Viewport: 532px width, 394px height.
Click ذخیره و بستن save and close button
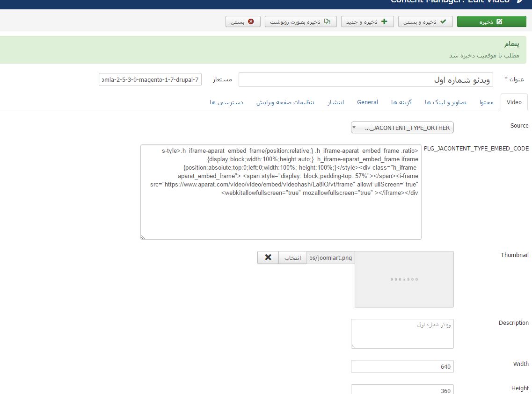tap(425, 21)
